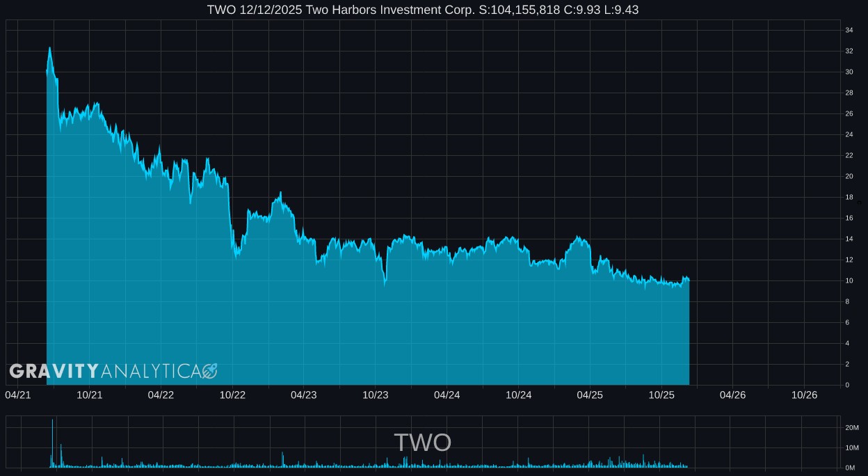
Task: Click the 34 price label on the y-axis
Action: (x=849, y=30)
